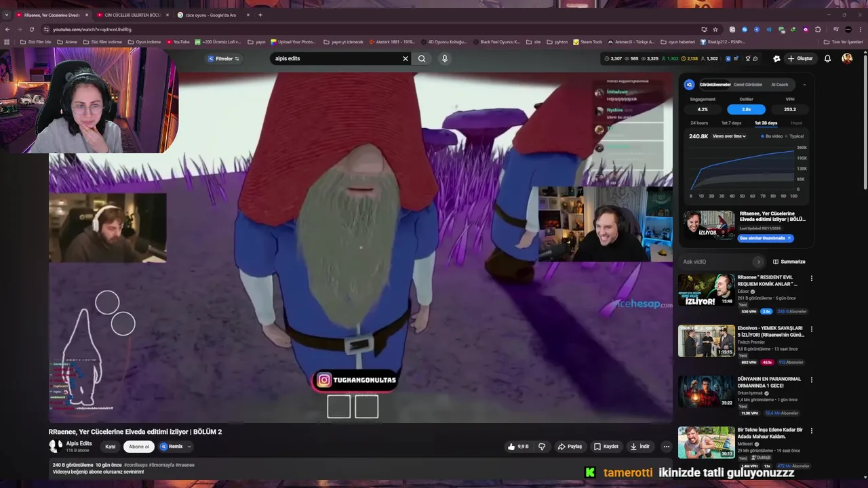This screenshot has width=868, height=488.
Task: Open the Dizi Film İzle bookmarks folder
Action: pos(35,42)
